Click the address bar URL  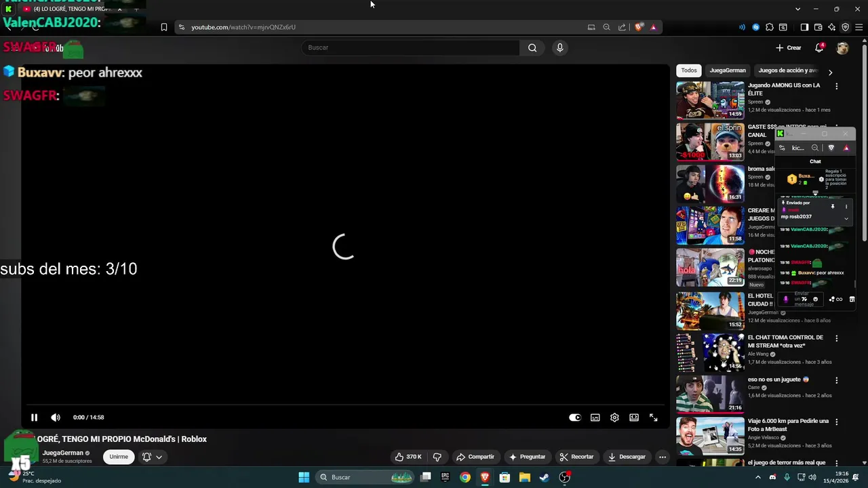point(243,27)
